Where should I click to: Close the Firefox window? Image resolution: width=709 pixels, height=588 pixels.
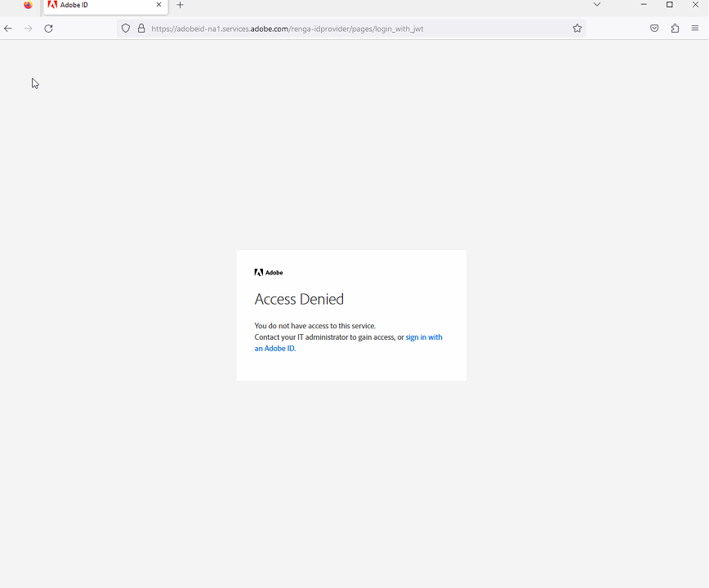tap(695, 5)
